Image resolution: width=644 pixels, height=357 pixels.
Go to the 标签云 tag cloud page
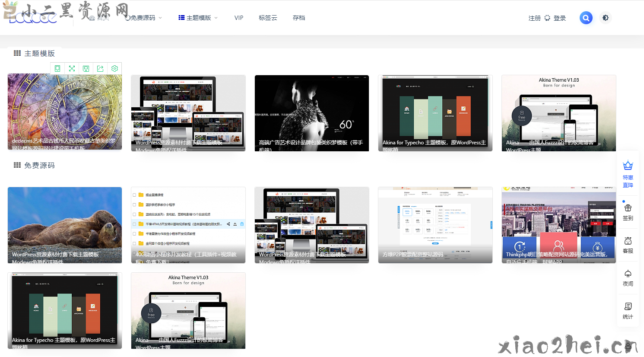click(x=268, y=18)
